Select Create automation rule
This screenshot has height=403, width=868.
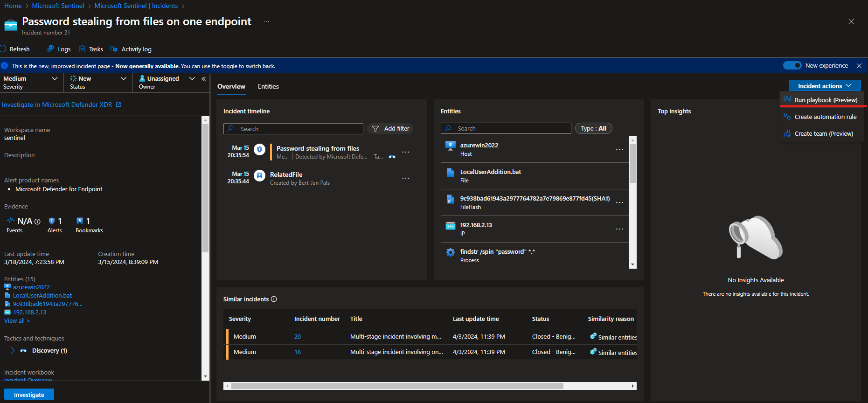pos(821,117)
